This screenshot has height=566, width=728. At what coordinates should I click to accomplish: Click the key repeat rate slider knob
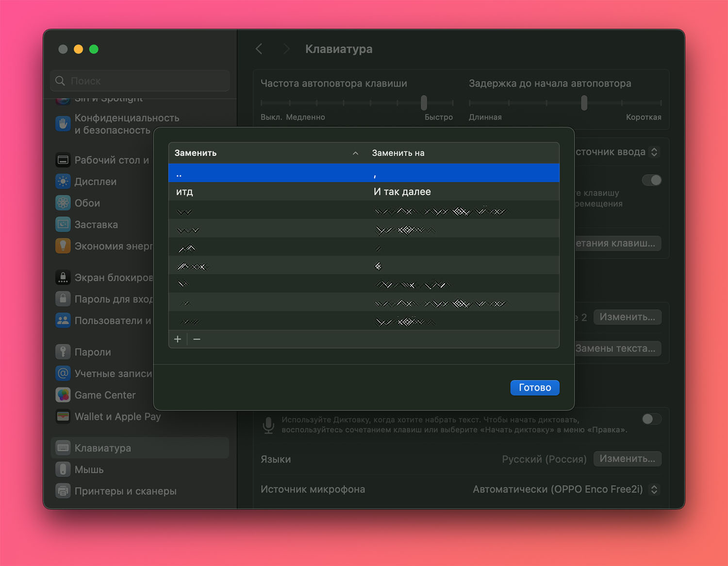click(424, 102)
